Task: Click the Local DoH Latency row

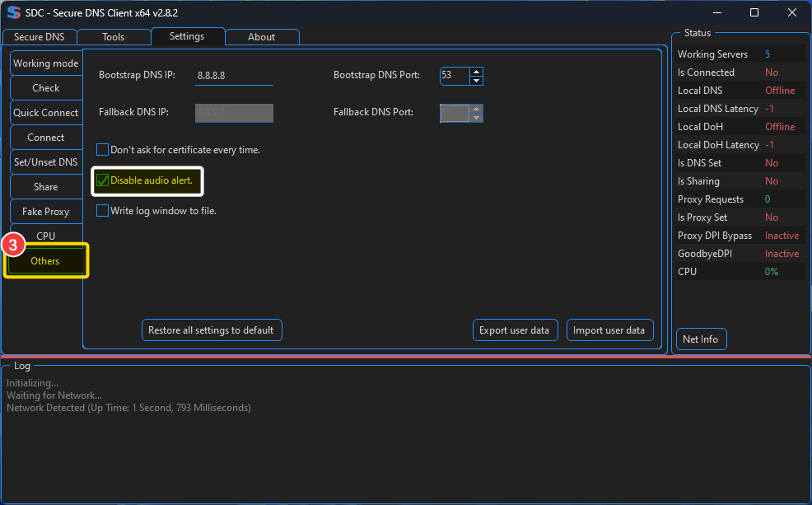Action: [x=740, y=144]
